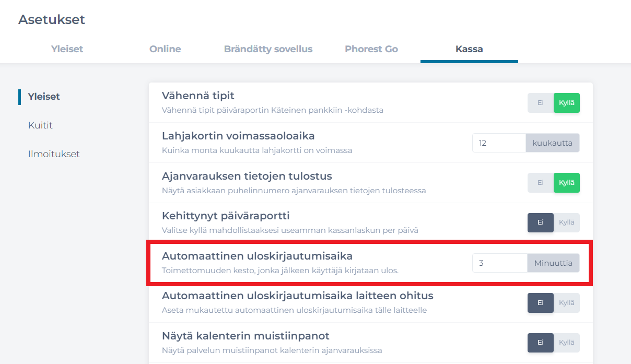Set "Ajanvarauksen tietojen tulostus" to Ei
Screen dimensions: 631x364
click(541, 182)
